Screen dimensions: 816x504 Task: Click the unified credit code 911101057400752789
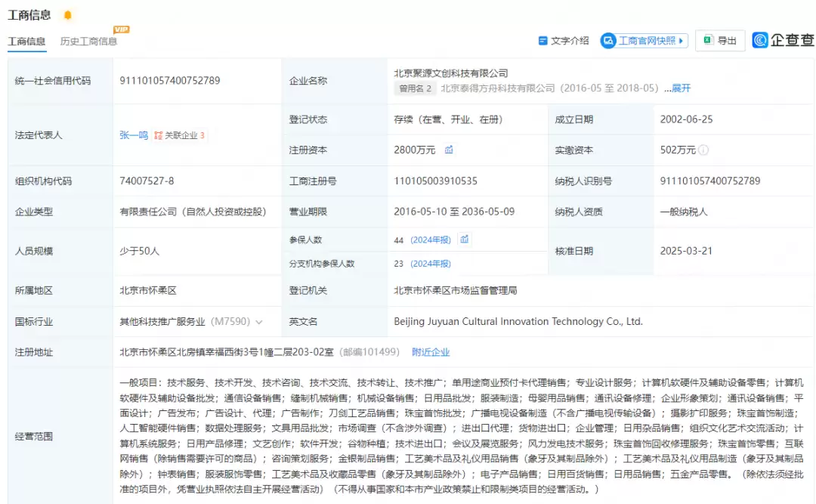pyautogui.click(x=170, y=80)
